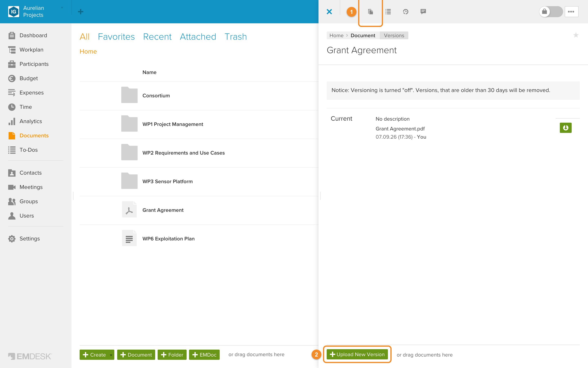Download the current Grant Agreement.pdf version
This screenshot has width=588, height=368.
pos(565,128)
